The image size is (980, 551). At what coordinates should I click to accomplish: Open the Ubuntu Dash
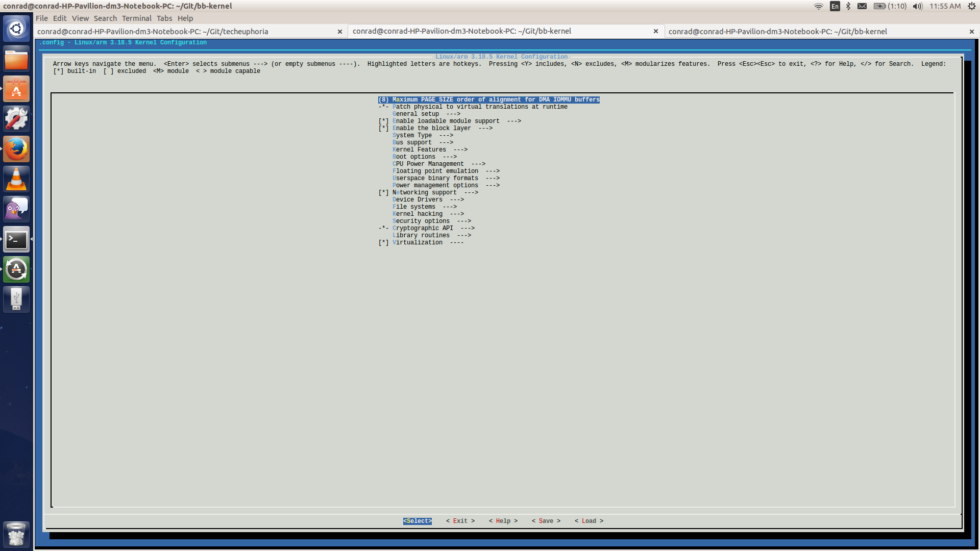pyautogui.click(x=16, y=28)
